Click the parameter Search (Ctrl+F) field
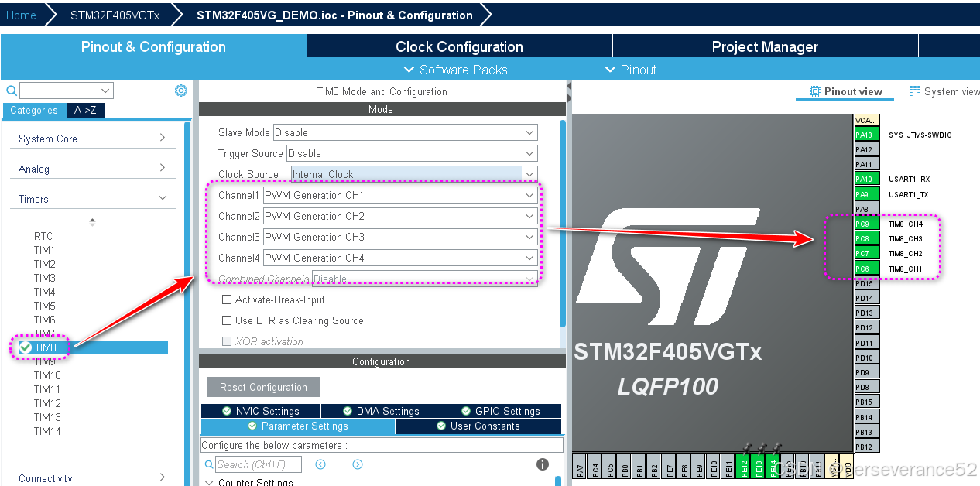Image resolution: width=980 pixels, height=486 pixels. point(259,464)
